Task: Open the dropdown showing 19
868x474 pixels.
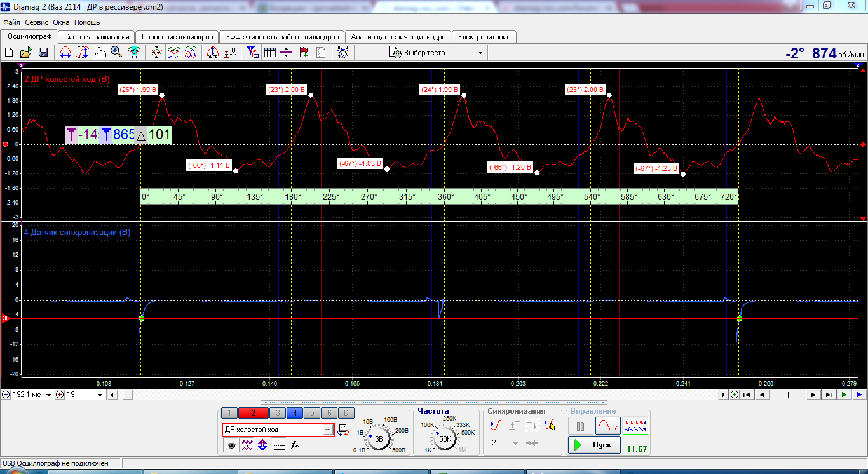Action: pyautogui.click(x=100, y=395)
